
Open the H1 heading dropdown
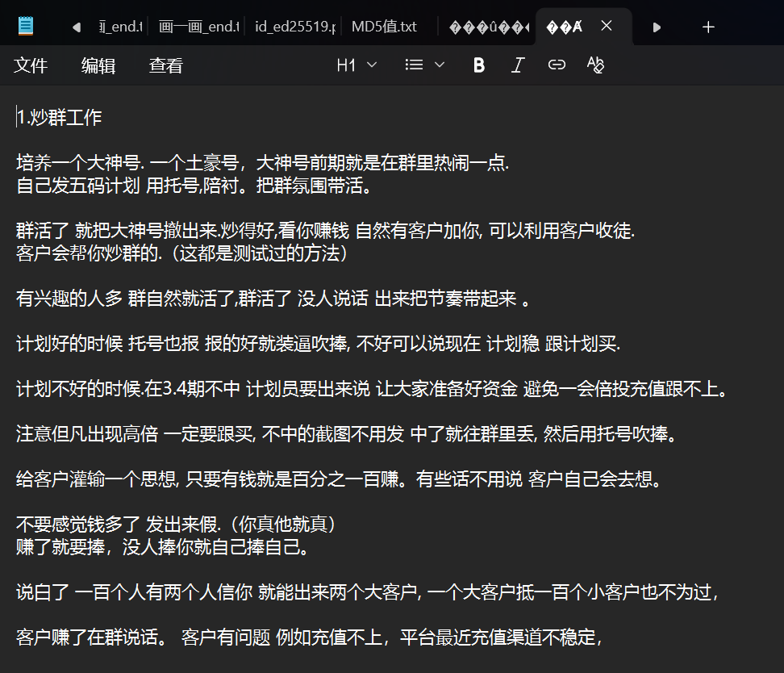click(x=357, y=65)
